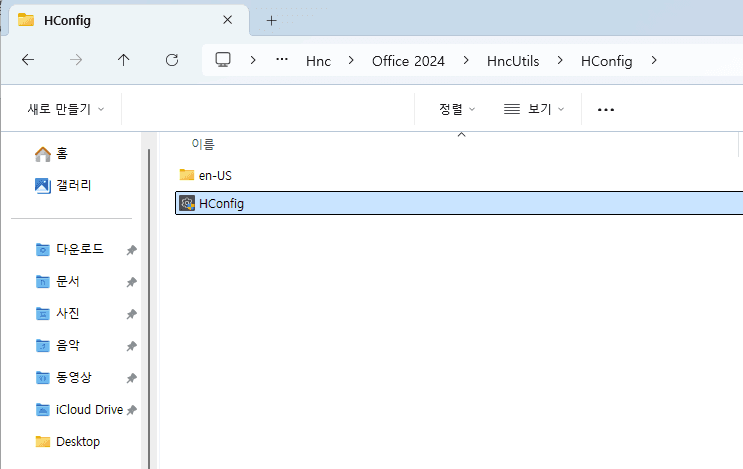Image resolution: width=743 pixels, height=469 pixels.
Task: Click the pin icon beside 동영상
Action: pos(131,378)
